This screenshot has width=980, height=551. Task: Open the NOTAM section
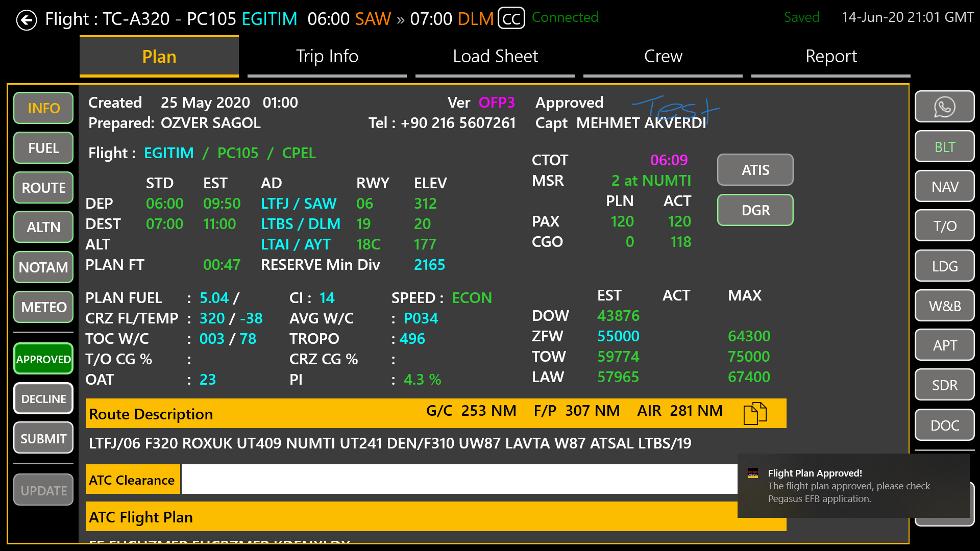[43, 267]
